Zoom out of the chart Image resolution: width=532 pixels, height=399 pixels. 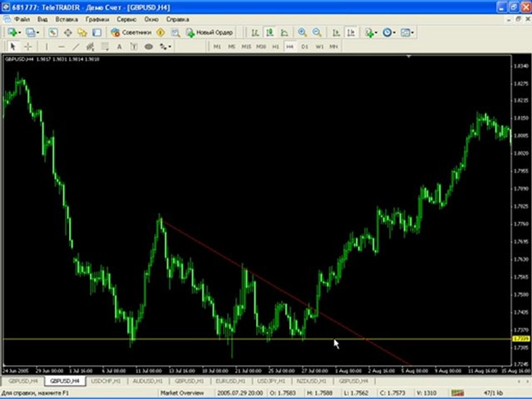317,33
